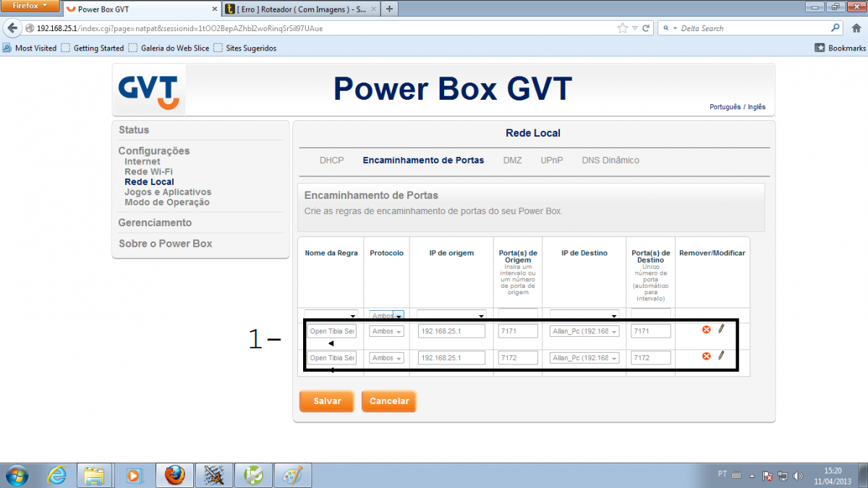Switch language to Inglês
The image size is (868, 488).
(757, 107)
